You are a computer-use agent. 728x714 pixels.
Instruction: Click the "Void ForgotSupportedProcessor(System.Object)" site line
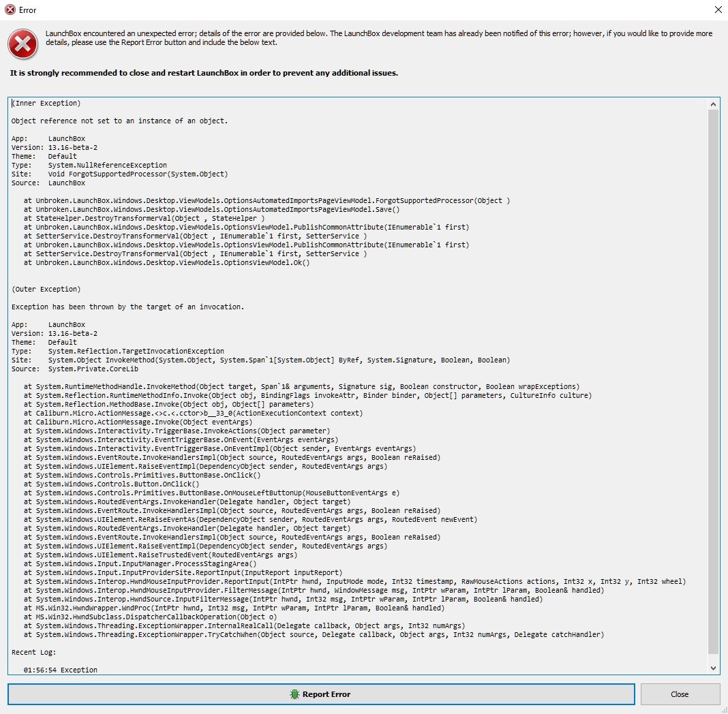pyautogui.click(x=138, y=174)
